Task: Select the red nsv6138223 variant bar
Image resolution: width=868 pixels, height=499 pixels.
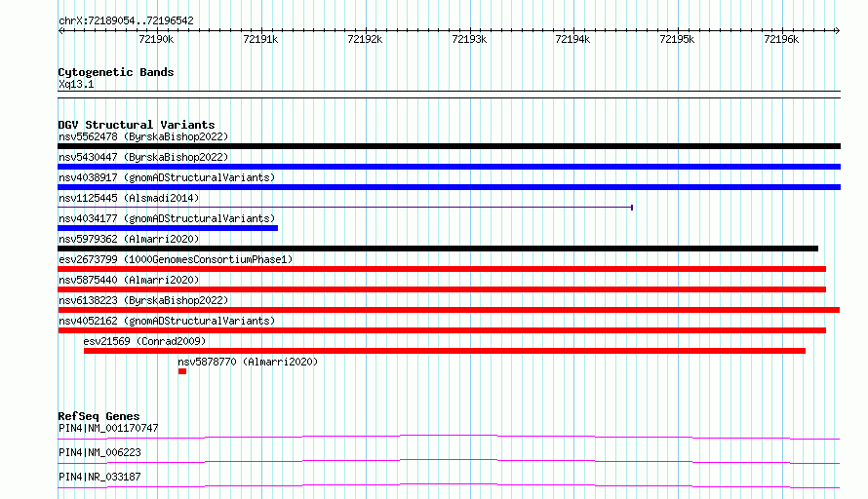Action: (x=449, y=310)
